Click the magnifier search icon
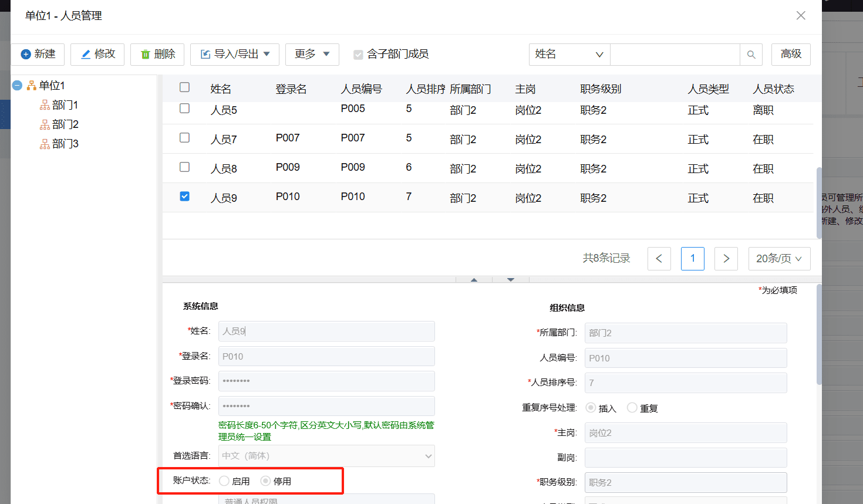Image resolution: width=863 pixels, height=504 pixels. pos(751,55)
